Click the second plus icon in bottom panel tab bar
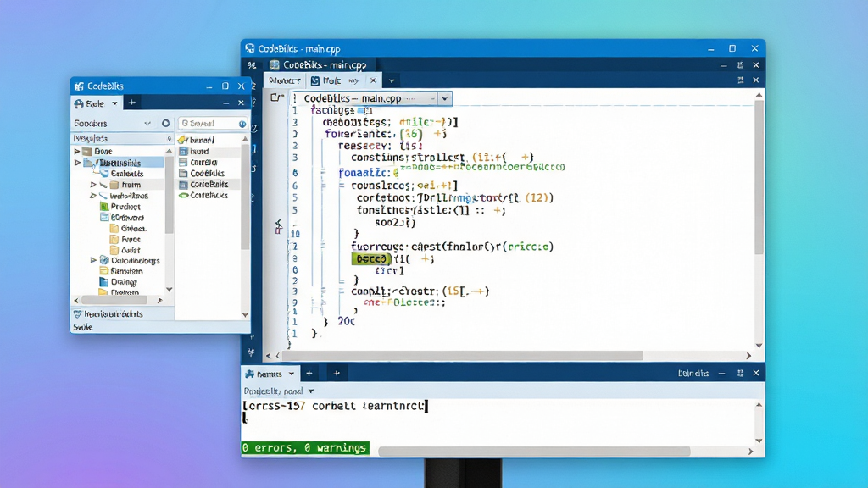Screen dimensions: 868x488 pos(337,374)
